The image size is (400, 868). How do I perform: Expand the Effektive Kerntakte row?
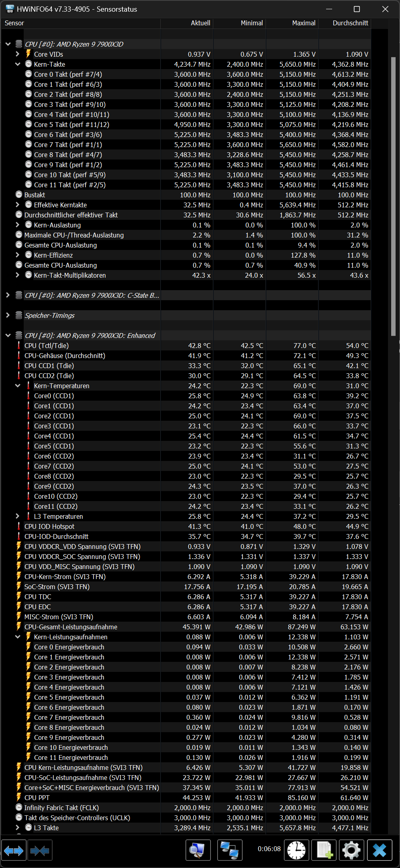[17, 205]
